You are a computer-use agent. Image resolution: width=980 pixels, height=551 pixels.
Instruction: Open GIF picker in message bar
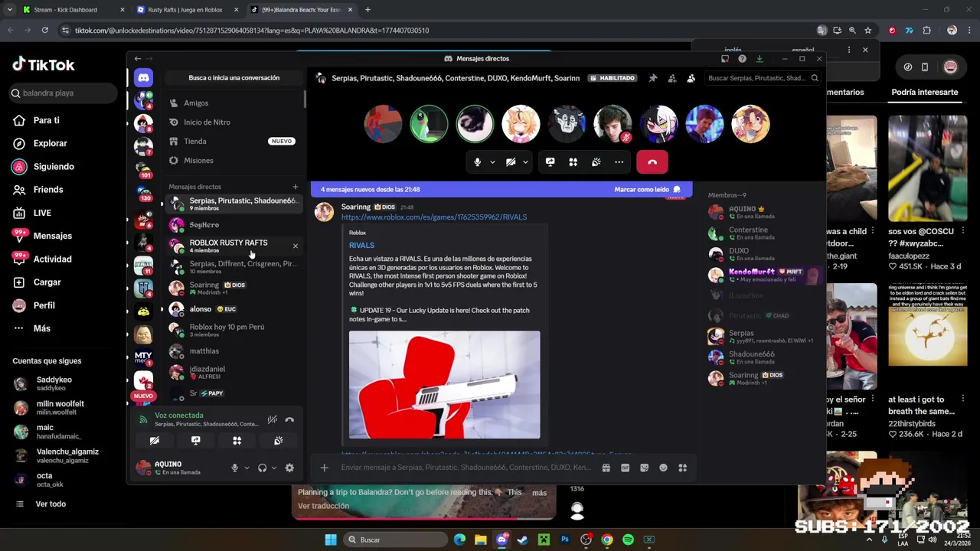click(x=626, y=468)
